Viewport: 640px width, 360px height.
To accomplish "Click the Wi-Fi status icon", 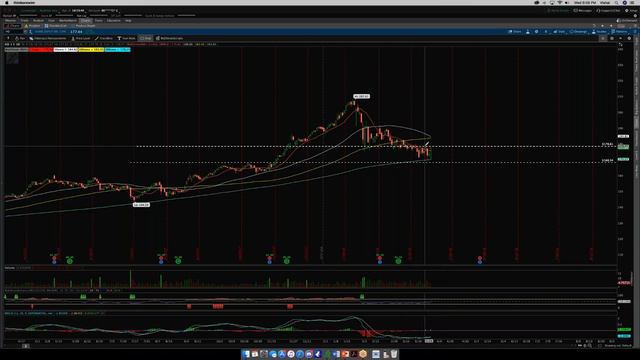I will [560, 2].
